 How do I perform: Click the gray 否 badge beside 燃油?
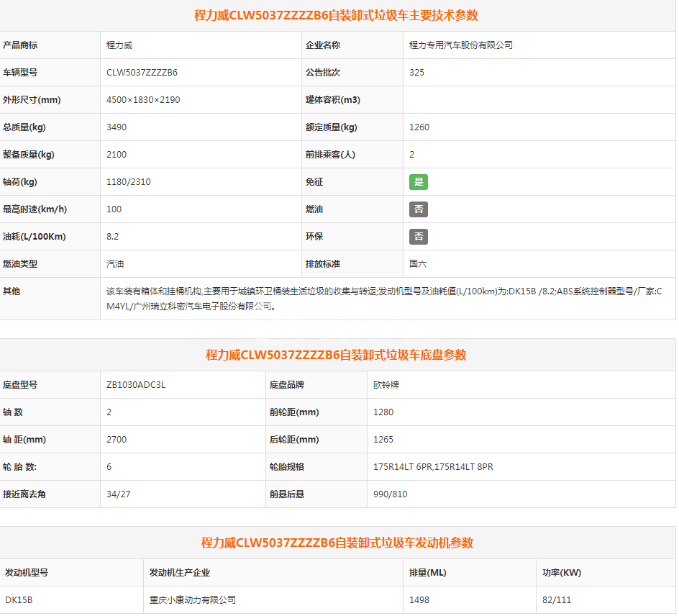[x=419, y=209]
